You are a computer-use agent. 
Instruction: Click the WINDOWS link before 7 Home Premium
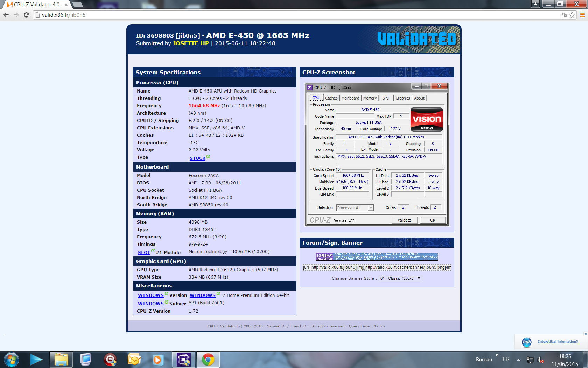[202, 295]
